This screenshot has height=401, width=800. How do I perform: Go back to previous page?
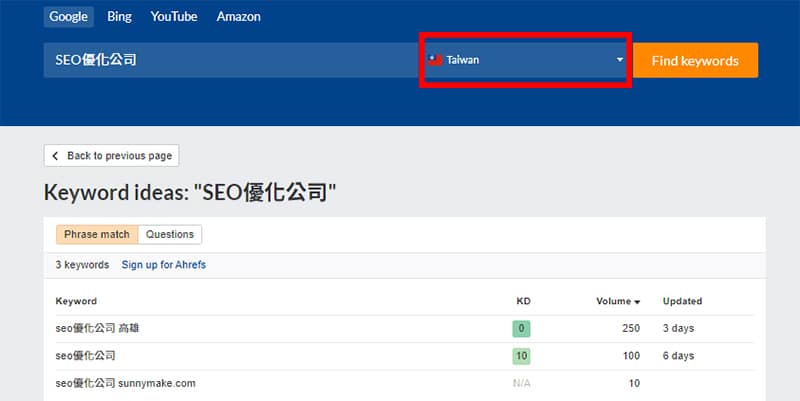[112, 156]
